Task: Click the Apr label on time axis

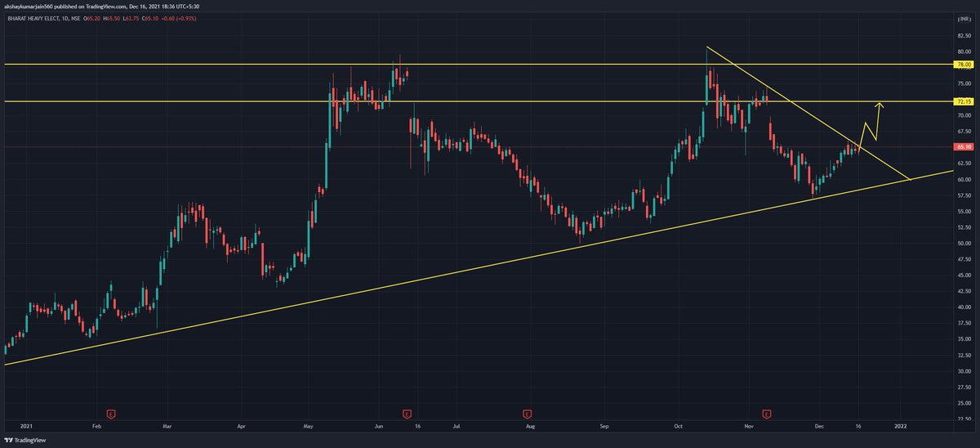Action: pos(242,426)
